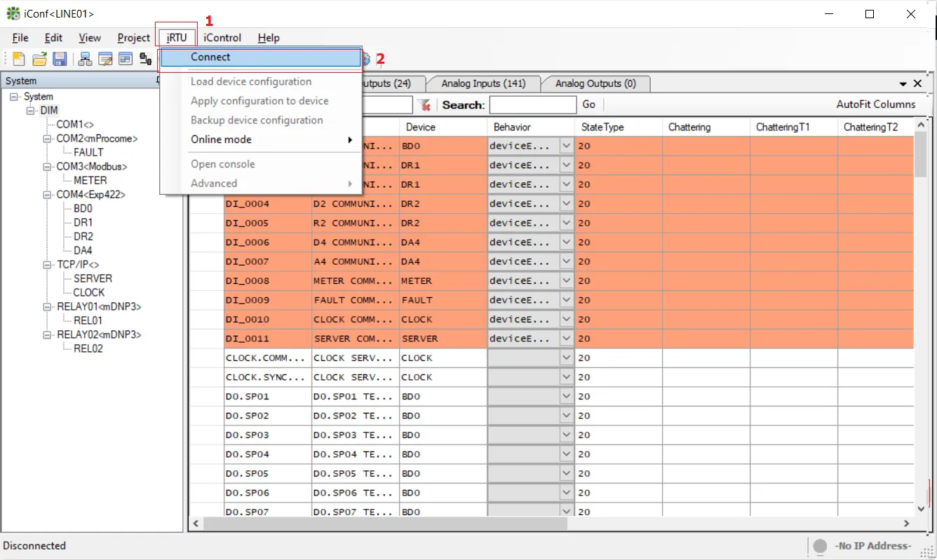This screenshot has width=937, height=560.
Task: Click the Save floppy disk icon
Action: [x=60, y=59]
